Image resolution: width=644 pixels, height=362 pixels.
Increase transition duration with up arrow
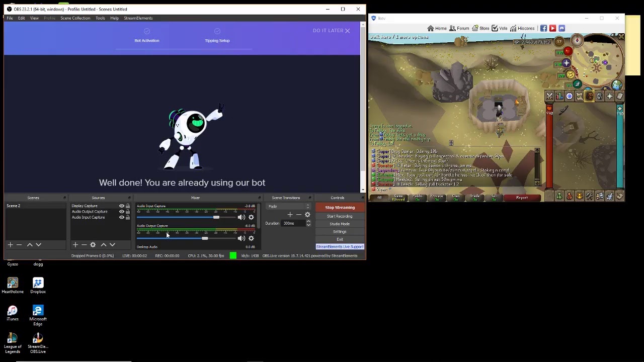[308, 222]
